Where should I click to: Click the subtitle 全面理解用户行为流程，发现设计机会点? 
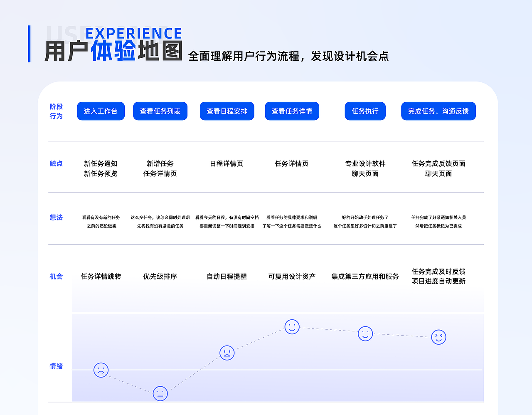tap(288, 56)
